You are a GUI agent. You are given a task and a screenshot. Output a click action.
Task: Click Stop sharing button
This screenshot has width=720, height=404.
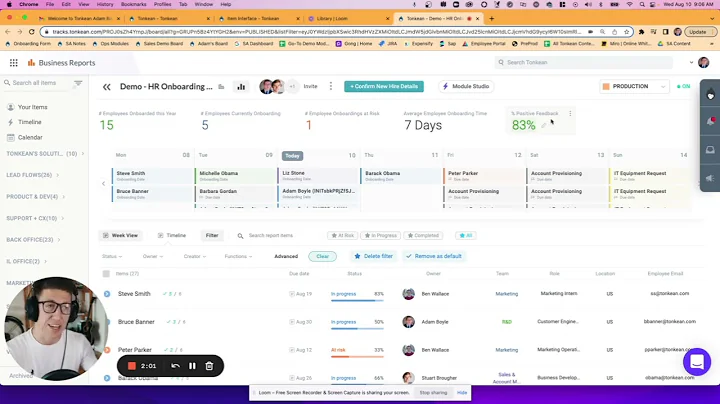433,393
